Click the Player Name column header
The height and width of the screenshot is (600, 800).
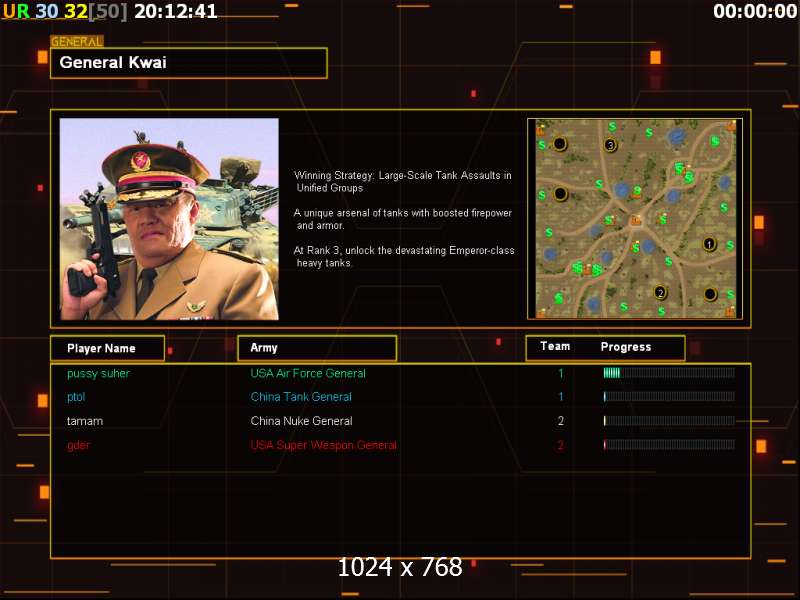pyautogui.click(x=107, y=348)
